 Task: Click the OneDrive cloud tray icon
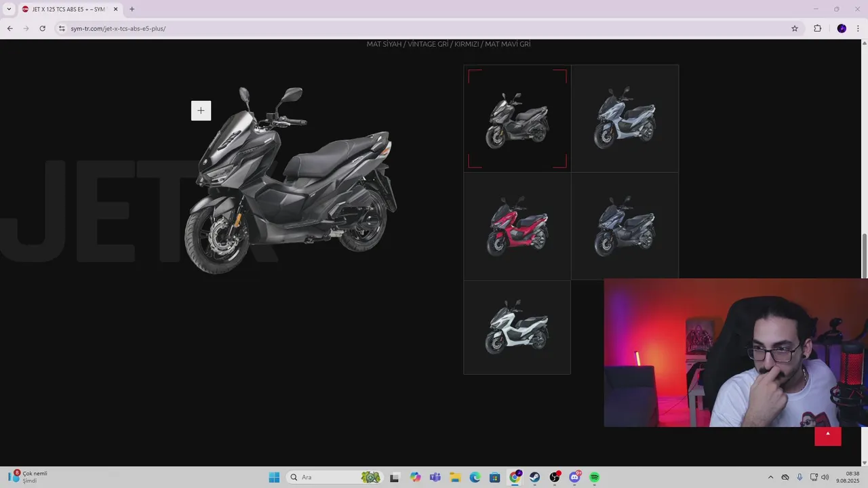click(785, 477)
